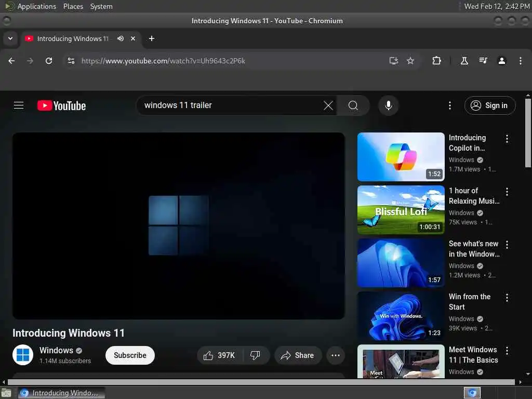Open the Extensions puzzle icon
This screenshot has height=399, width=532.
click(x=436, y=61)
